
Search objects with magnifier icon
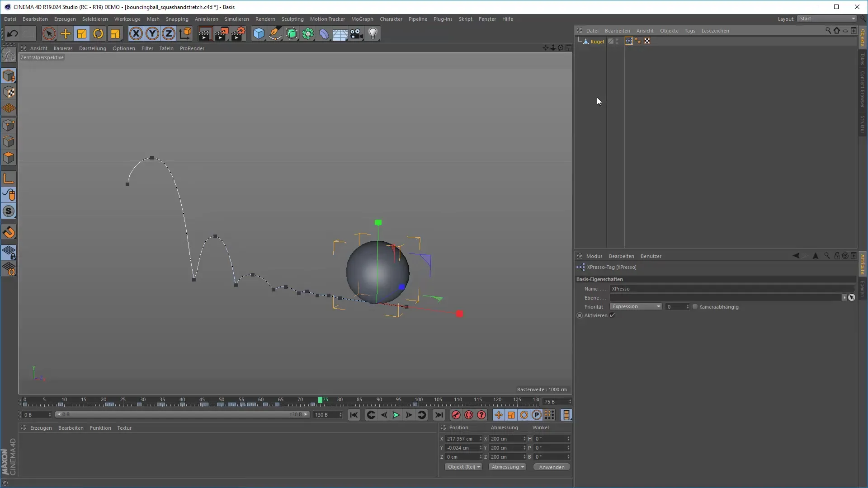coord(828,30)
